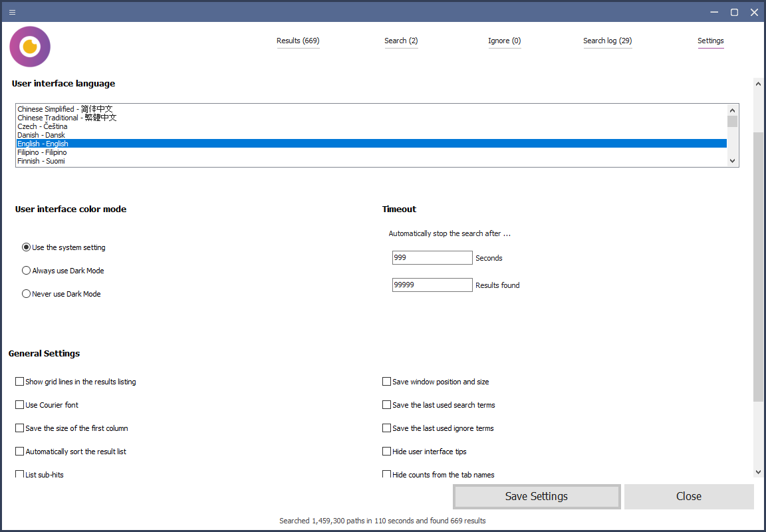Click the Save Settings button
The height and width of the screenshot is (532, 766).
coord(537,496)
